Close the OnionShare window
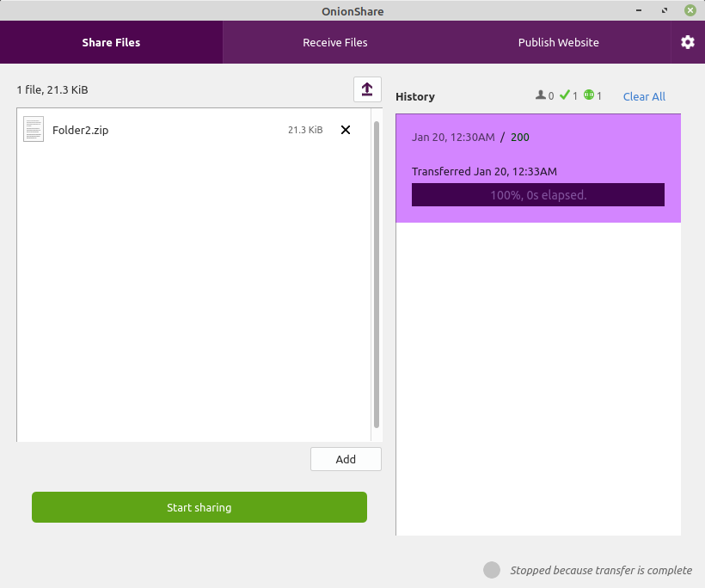Viewport: 705px width, 588px height. tap(690, 10)
